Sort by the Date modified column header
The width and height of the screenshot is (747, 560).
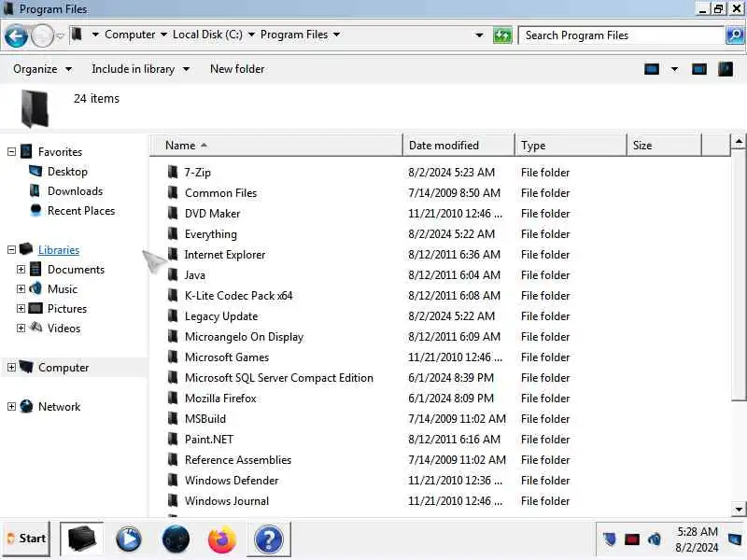point(458,146)
